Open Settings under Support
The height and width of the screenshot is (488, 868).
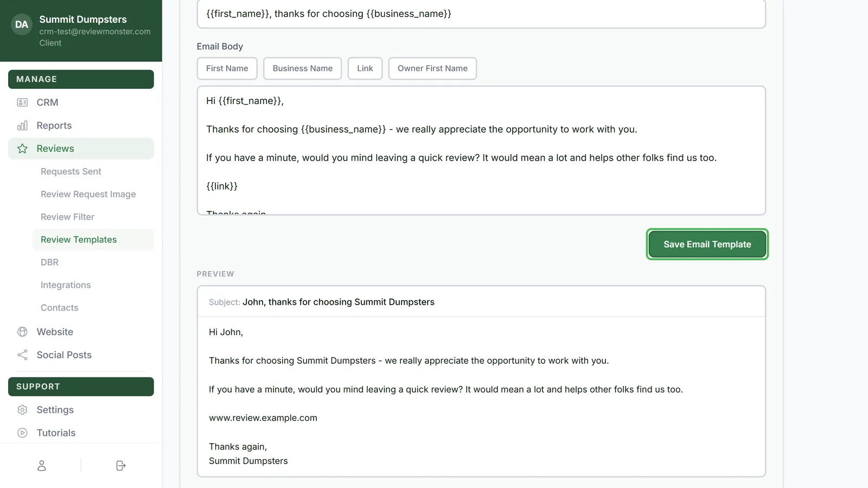coord(81,410)
